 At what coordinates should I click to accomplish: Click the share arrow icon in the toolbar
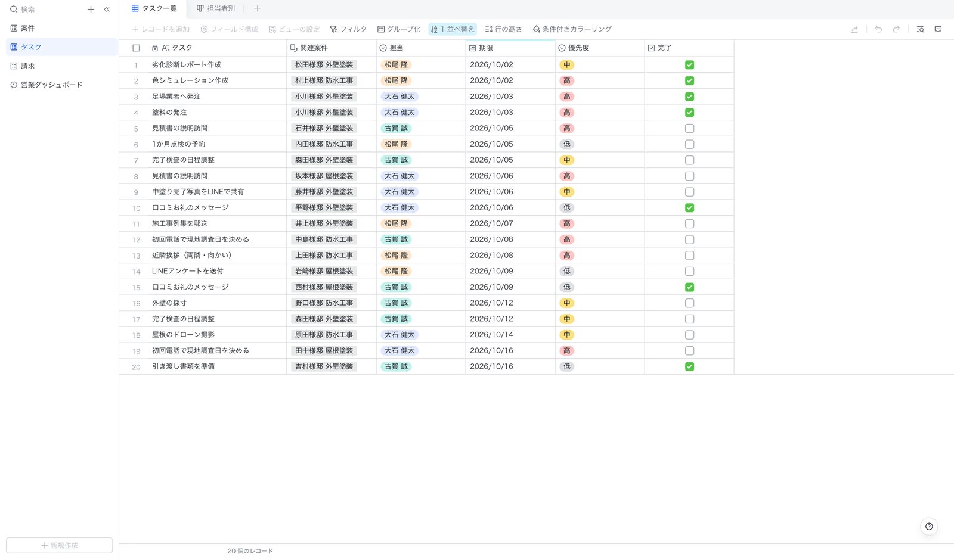854,29
